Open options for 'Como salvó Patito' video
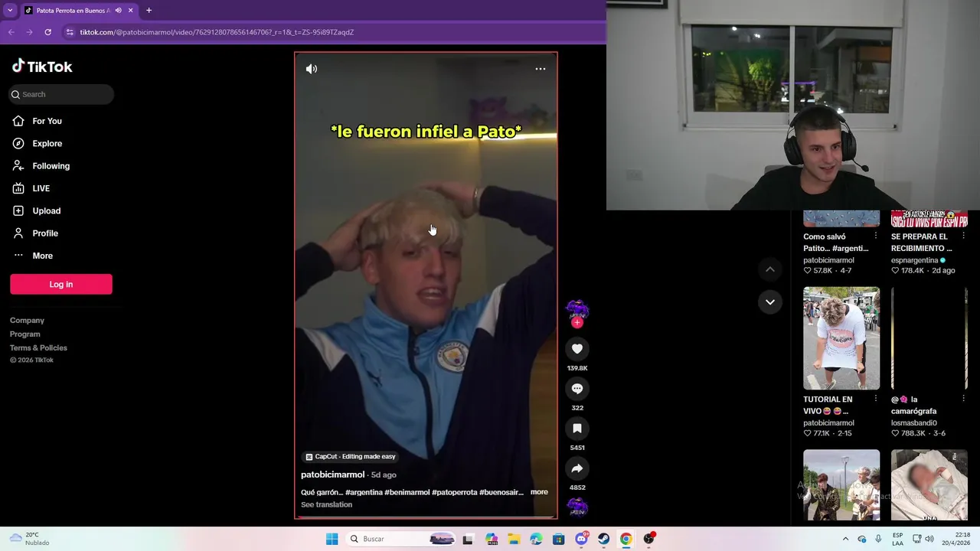This screenshot has width=980, height=551. tap(876, 236)
